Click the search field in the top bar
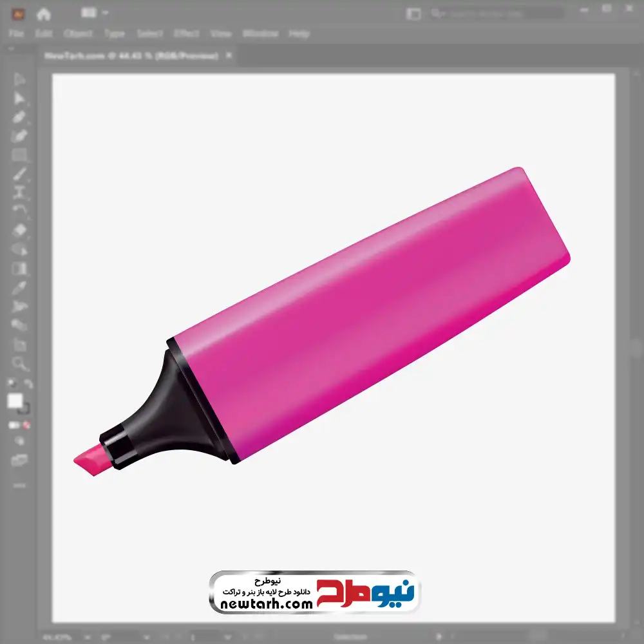The image size is (644, 644). [496, 14]
